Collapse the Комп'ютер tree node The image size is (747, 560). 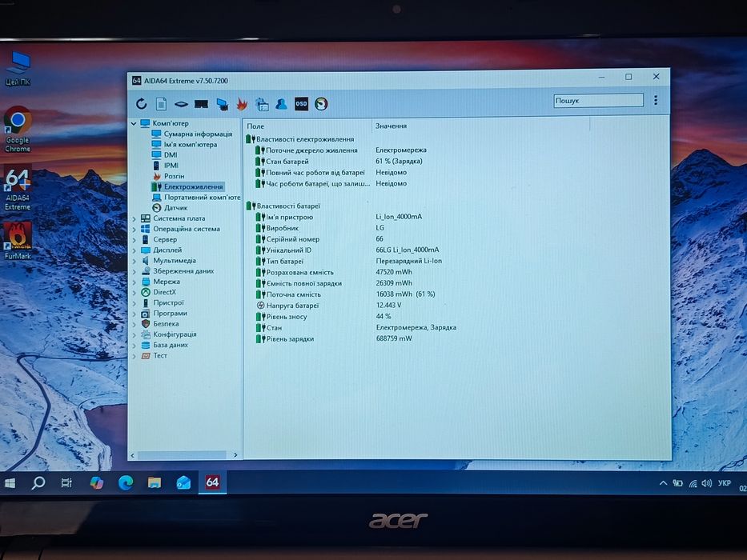pyautogui.click(x=134, y=123)
